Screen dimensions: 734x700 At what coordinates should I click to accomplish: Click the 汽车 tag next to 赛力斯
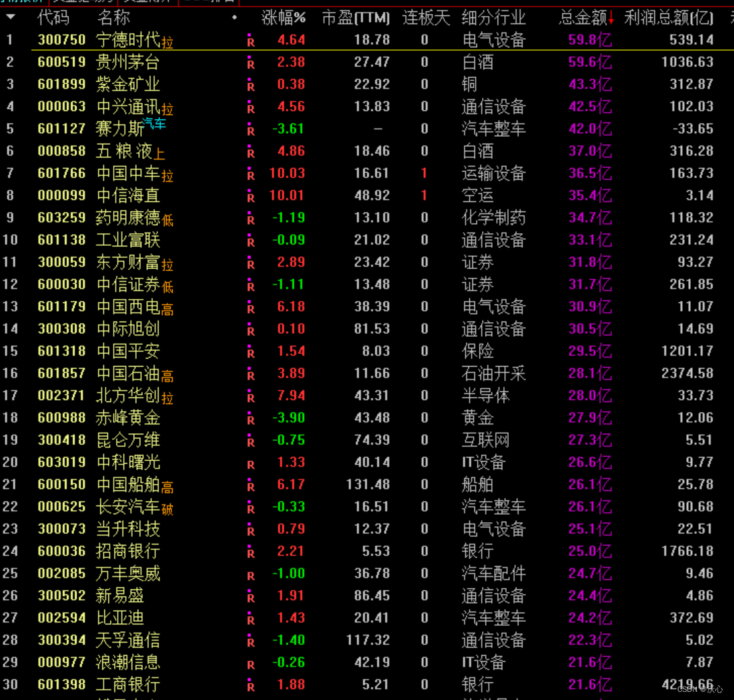154,123
